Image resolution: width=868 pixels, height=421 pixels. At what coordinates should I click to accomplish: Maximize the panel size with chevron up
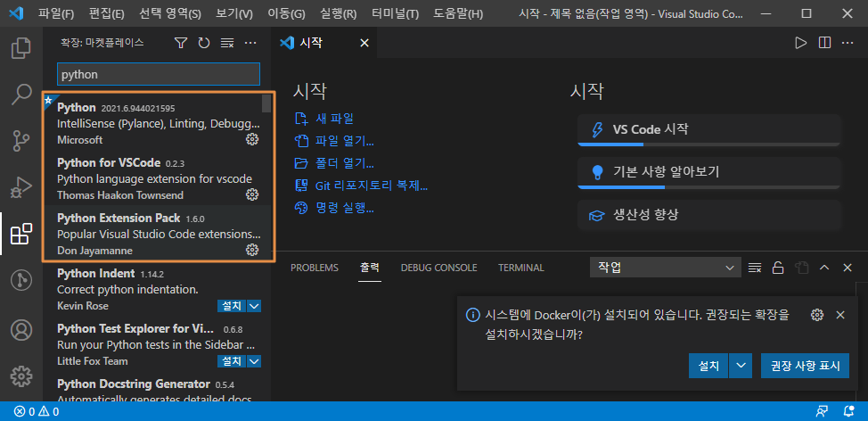tap(824, 268)
